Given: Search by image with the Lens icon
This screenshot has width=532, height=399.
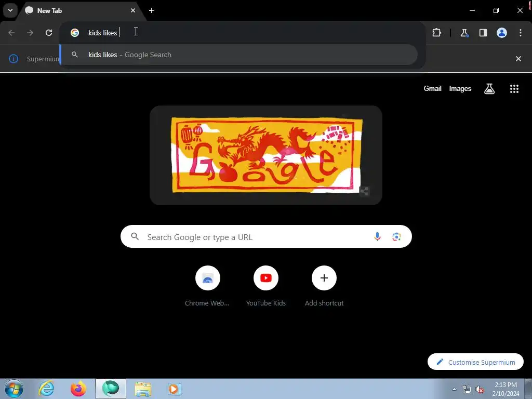Looking at the screenshot, I should 396,236.
